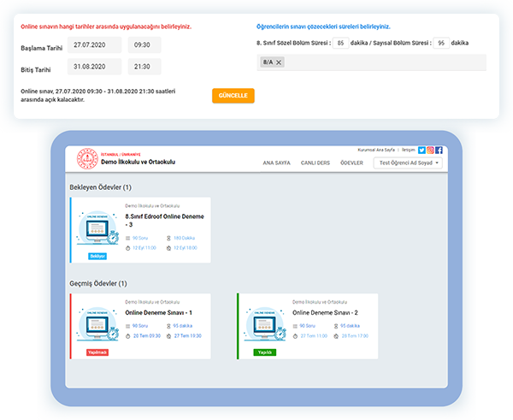Go to the ANA SAYFA menu

click(x=279, y=163)
